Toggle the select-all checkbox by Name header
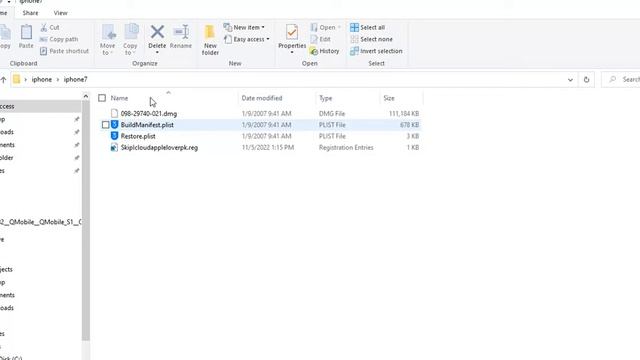640x360 pixels. (x=102, y=98)
